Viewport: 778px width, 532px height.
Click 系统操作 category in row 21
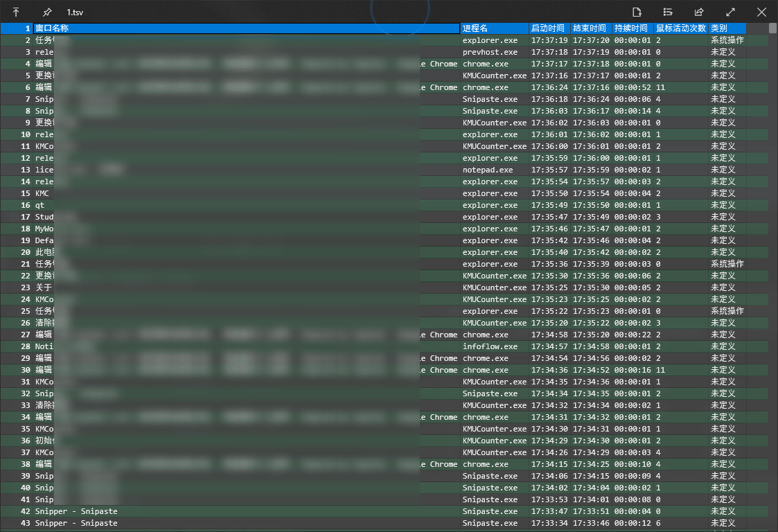pyautogui.click(x=727, y=264)
